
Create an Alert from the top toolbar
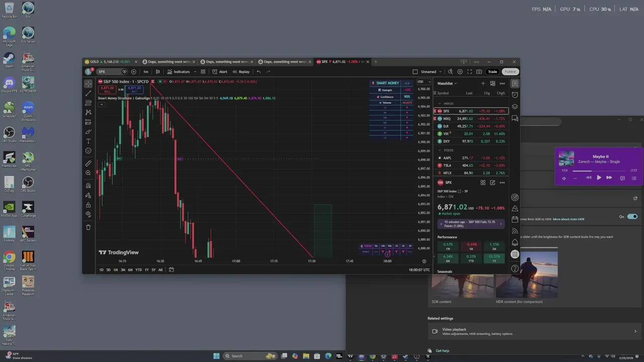click(220, 71)
